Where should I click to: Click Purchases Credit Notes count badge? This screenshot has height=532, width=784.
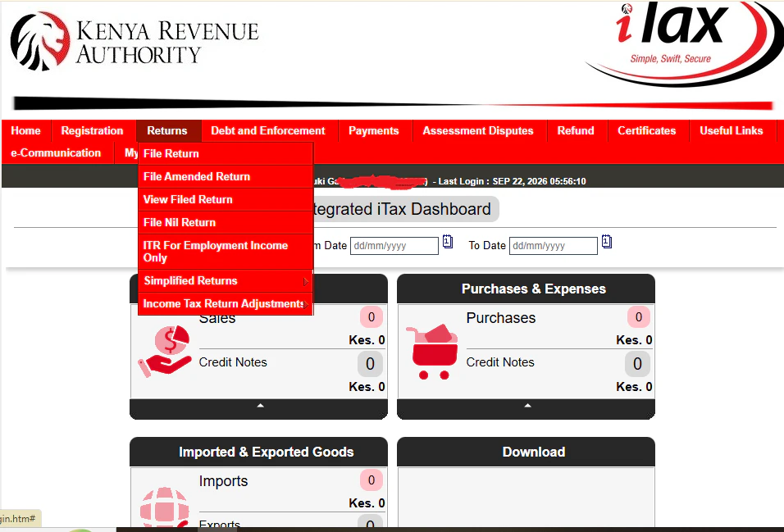tap(637, 363)
